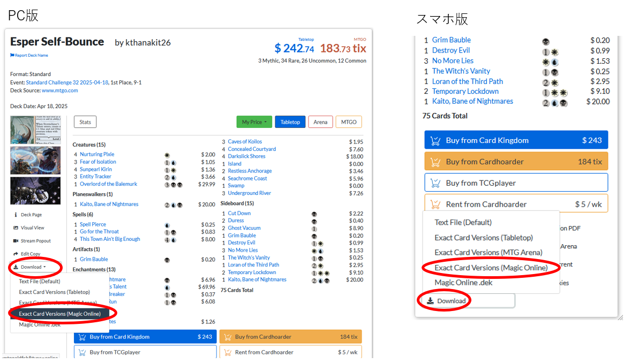Tap Exact Card Versions (Magic Online) in smartphone menu
Viewport: 631px width, 364px height.
(491, 268)
